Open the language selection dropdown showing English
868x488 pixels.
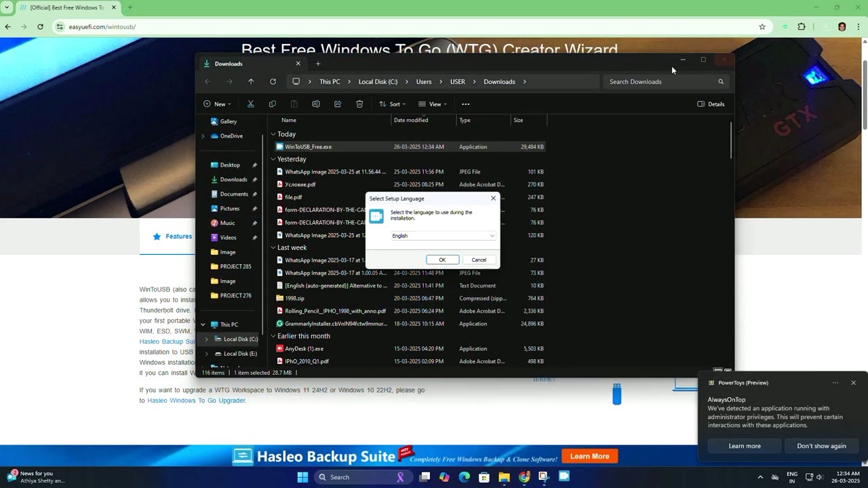442,235
